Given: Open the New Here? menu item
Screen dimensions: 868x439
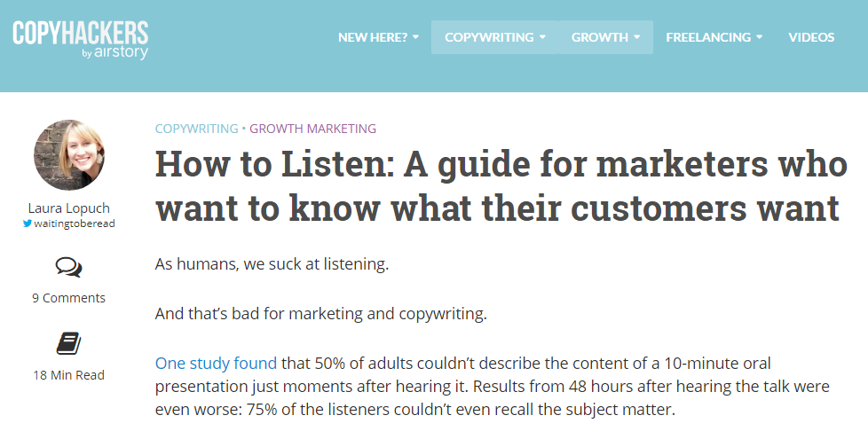Looking at the screenshot, I should pos(373,37).
